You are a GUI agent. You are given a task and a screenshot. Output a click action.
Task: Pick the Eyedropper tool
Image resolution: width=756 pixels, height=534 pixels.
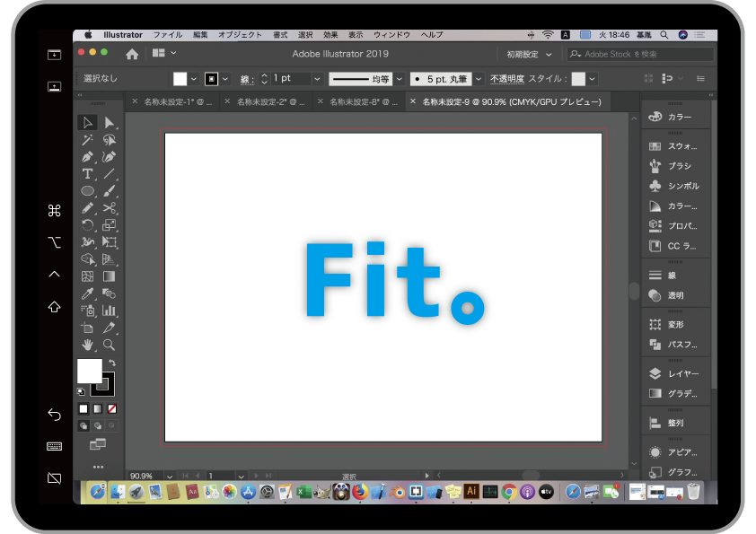click(x=88, y=293)
